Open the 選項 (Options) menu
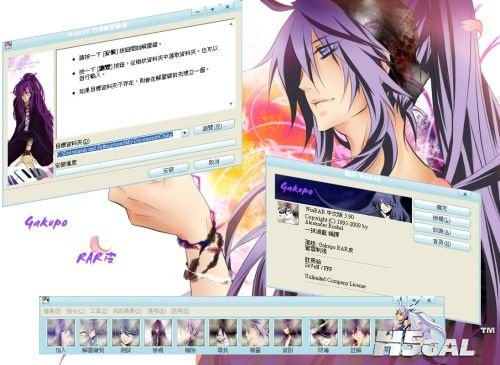The width and height of the screenshot is (500, 365). 156,311
